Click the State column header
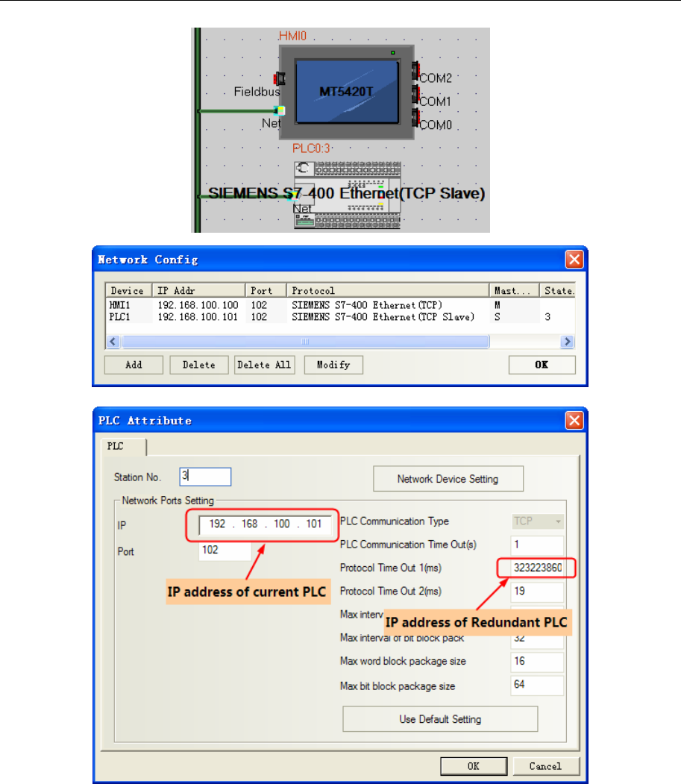The image size is (681, 784). click(557, 290)
